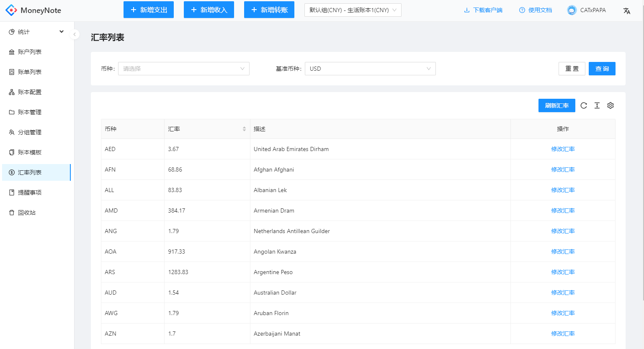Open 账单列表 in sidebar
The image size is (644, 349).
(x=36, y=72)
